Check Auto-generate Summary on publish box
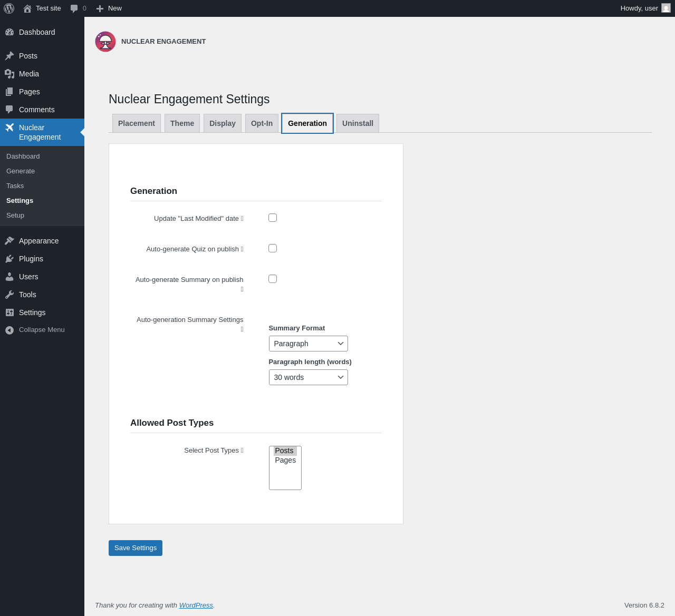 pyautogui.click(x=273, y=279)
